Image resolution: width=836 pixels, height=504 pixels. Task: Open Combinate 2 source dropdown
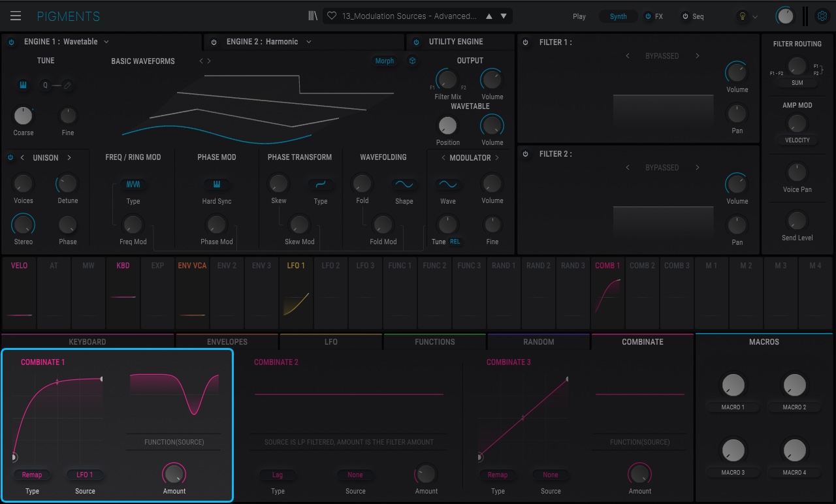(x=355, y=475)
